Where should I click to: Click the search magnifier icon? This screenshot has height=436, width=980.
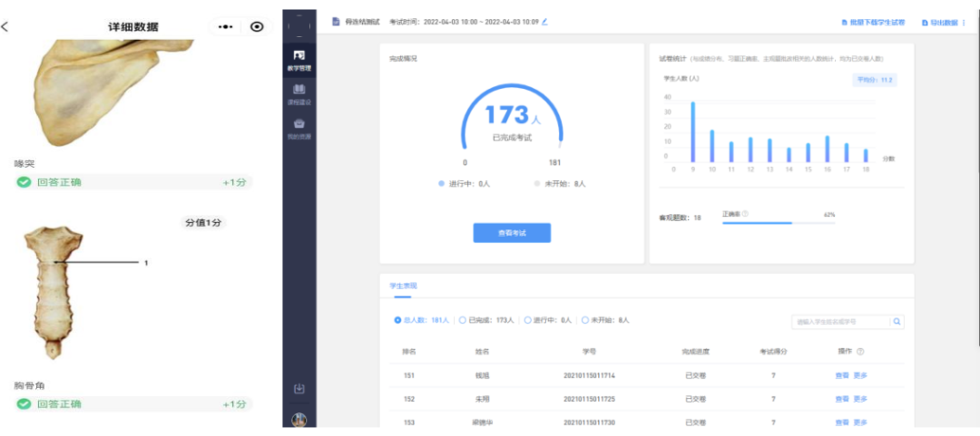click(x=897, y=321)
